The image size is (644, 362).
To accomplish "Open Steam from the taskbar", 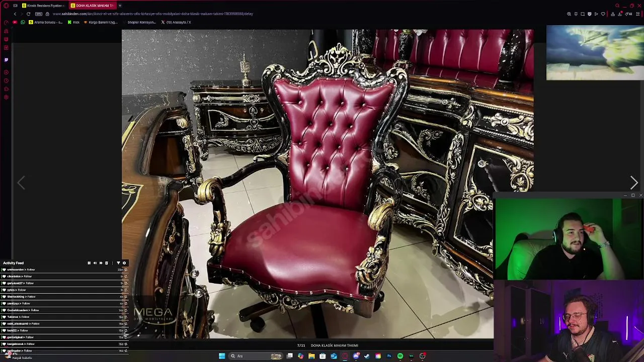I will point(366,356).
